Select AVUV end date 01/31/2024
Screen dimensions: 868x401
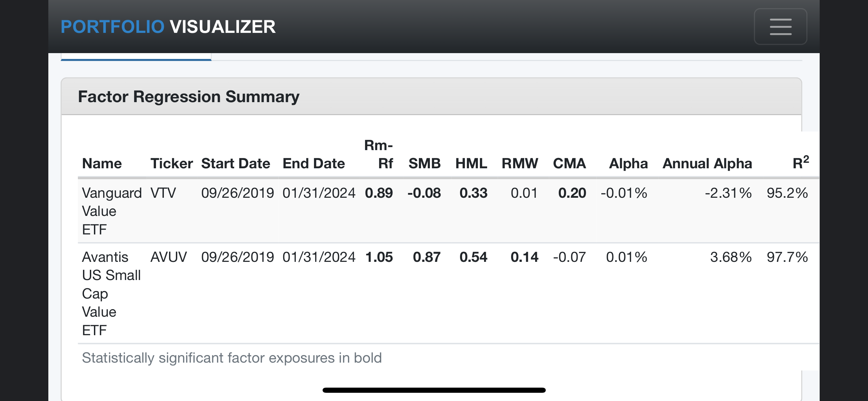pyautogui.click(x=319, y=257)
